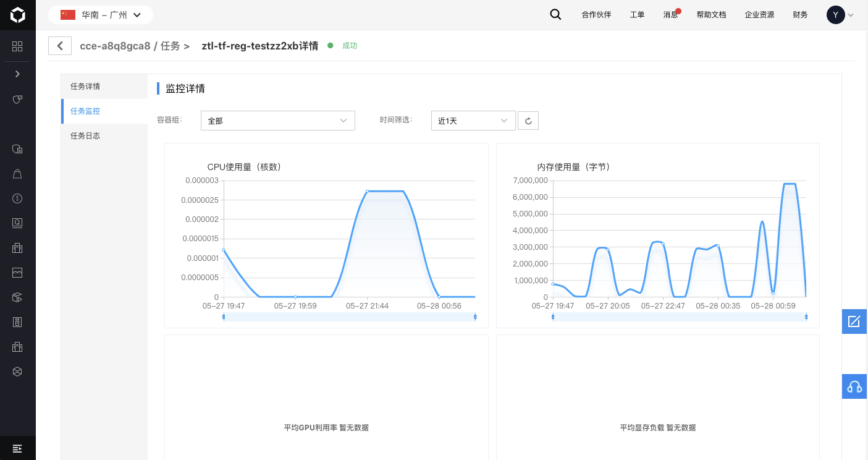
Task: Go back using the left arrow button
Action: pos(60,46)
